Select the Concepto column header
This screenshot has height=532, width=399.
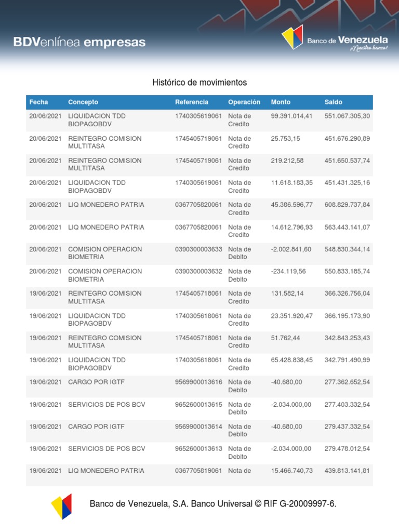(x=83, y=102)
